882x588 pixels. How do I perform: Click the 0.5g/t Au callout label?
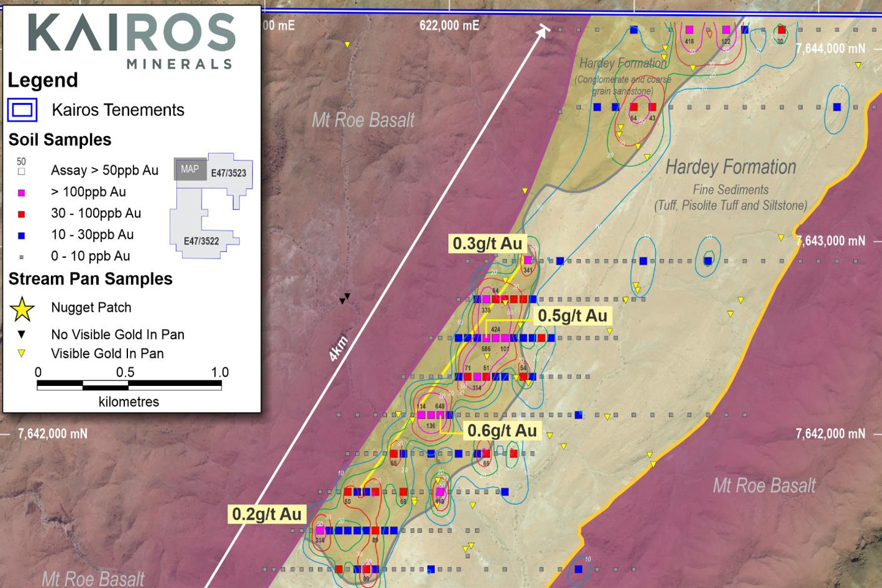pyautogui.click(x=572, y=315)
